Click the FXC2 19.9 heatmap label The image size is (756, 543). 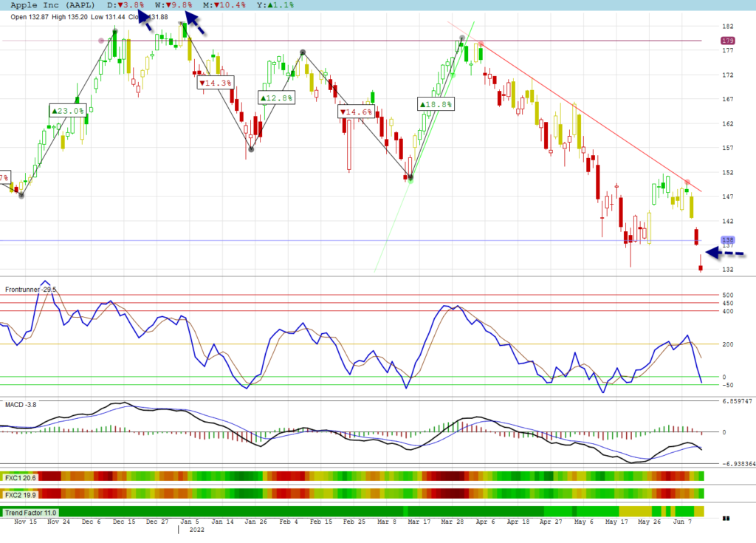pos(20,495)
